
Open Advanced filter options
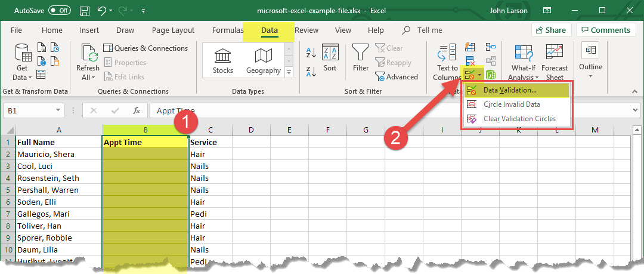click(397, 76)
